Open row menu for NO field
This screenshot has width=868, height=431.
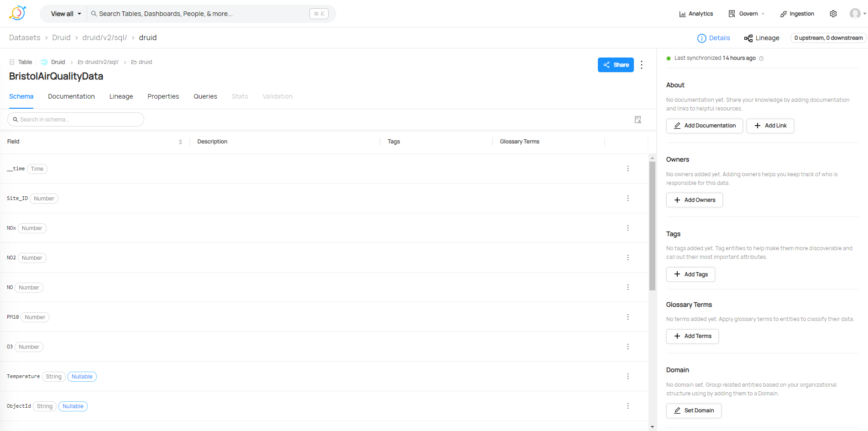click(628, 287)
